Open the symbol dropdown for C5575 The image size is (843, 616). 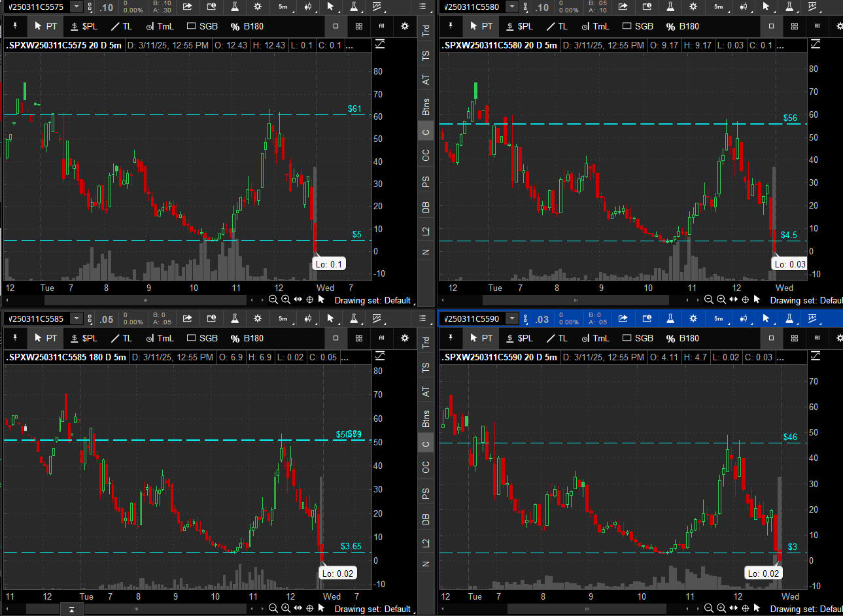tap(76, 7)
